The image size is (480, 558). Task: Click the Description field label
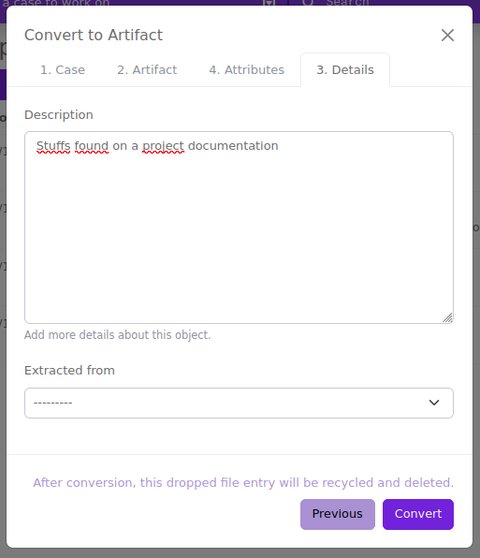[59, 115]
